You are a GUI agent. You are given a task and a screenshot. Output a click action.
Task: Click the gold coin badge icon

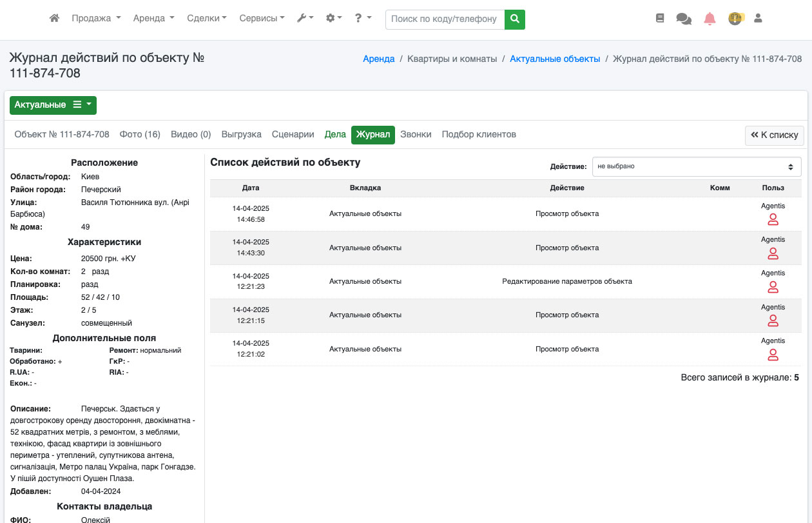(735, 19)
